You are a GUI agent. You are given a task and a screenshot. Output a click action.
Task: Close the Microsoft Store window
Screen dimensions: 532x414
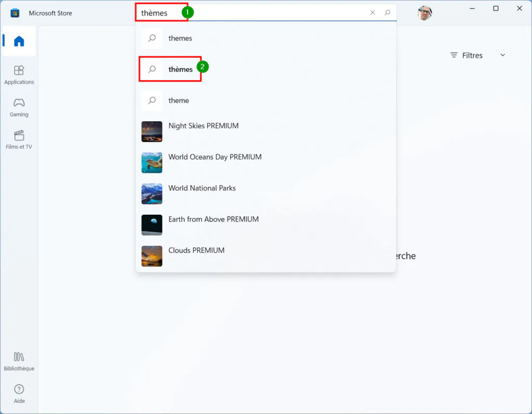(520, 8)
